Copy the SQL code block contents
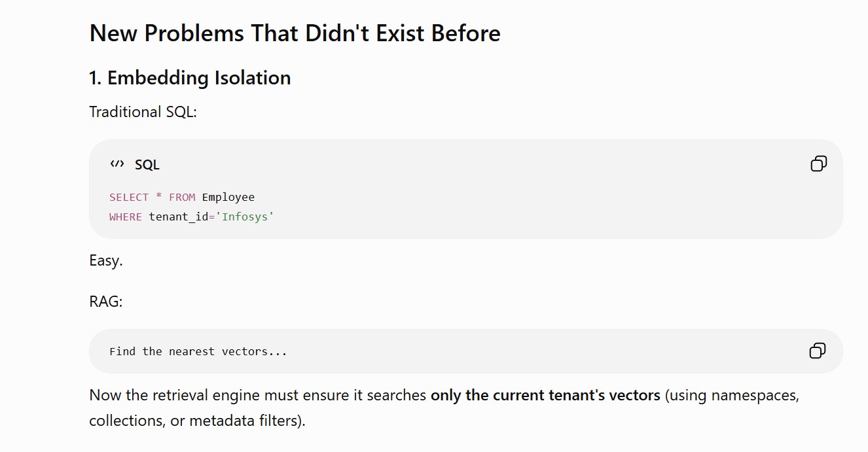 click(818, 164)
